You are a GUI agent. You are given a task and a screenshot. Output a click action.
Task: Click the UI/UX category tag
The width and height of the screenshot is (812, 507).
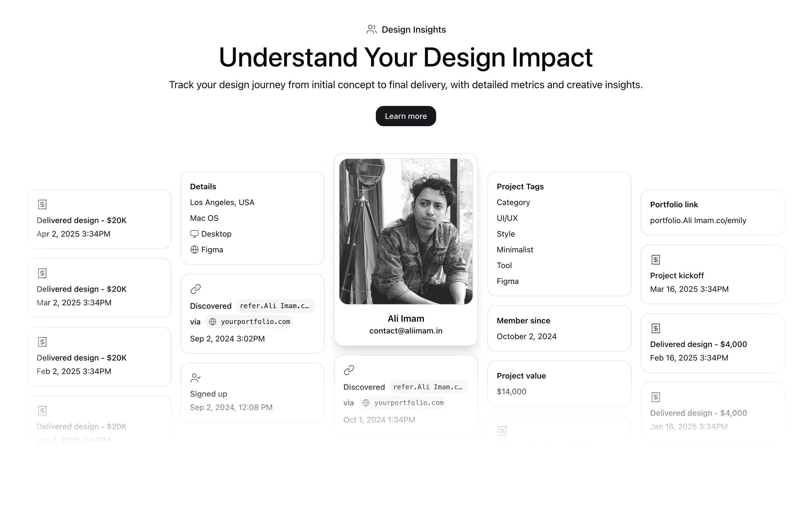click(507, 218)
